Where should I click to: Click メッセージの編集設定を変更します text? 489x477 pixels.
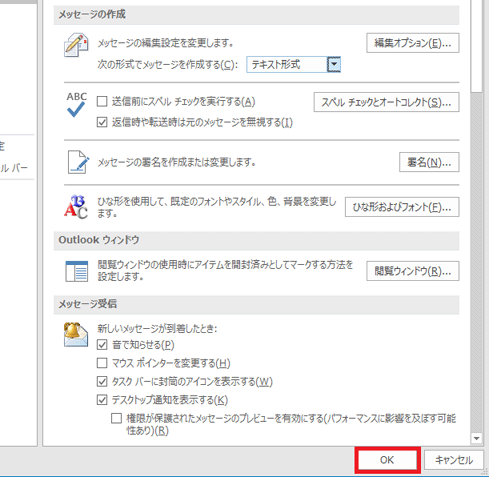pyautogui.click(x=165, y=43)
